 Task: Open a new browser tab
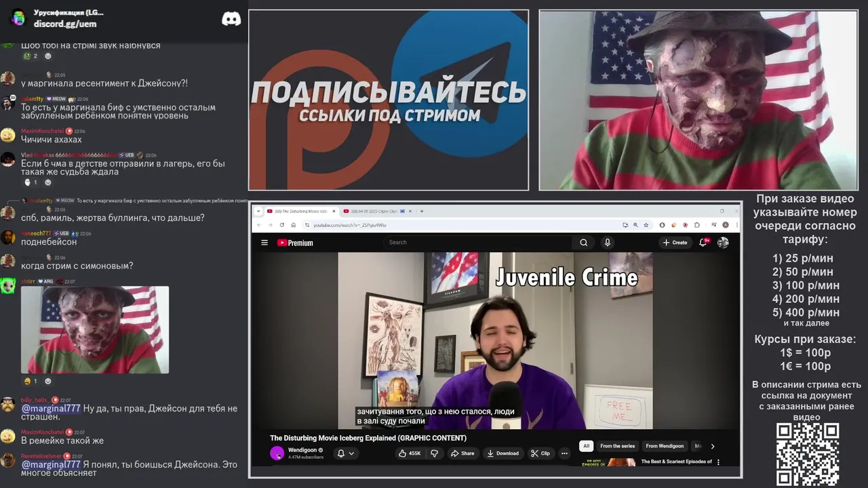click(x=422, y=211)
